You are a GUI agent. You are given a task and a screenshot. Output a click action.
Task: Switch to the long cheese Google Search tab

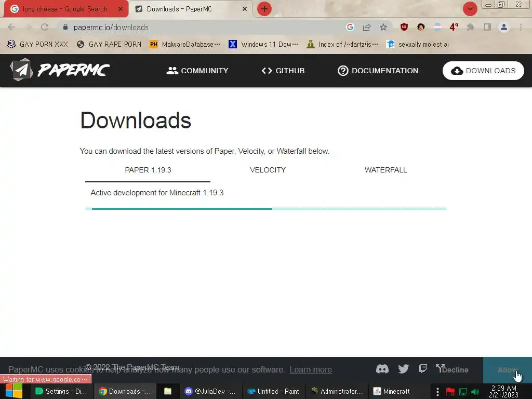pyautogui.click(x=64, y=9)
